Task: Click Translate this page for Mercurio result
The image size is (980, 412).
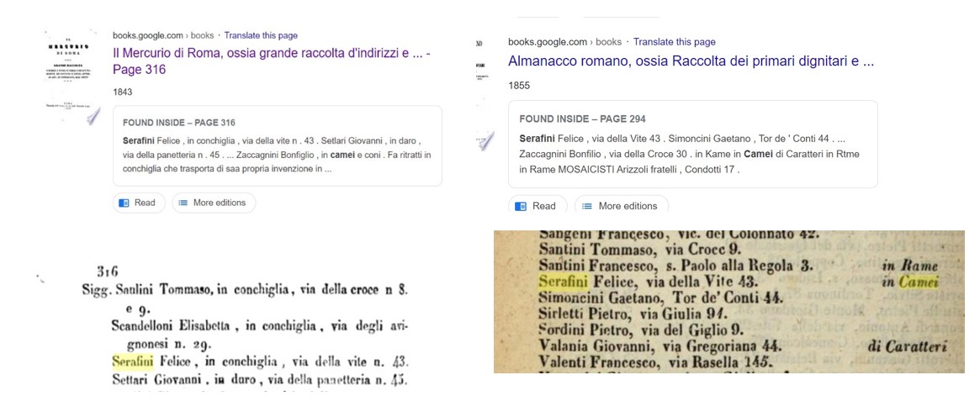Action: (261, 35)
